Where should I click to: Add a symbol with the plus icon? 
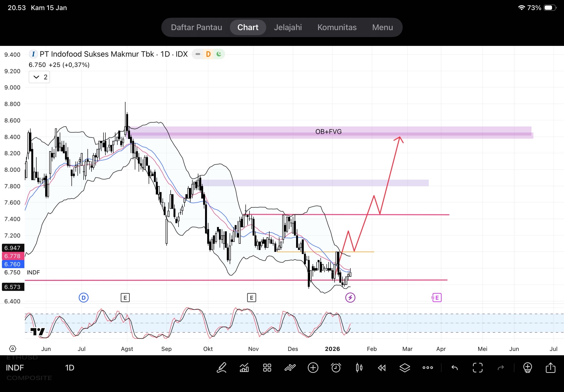pyautogui.click(x=313, y=368)
